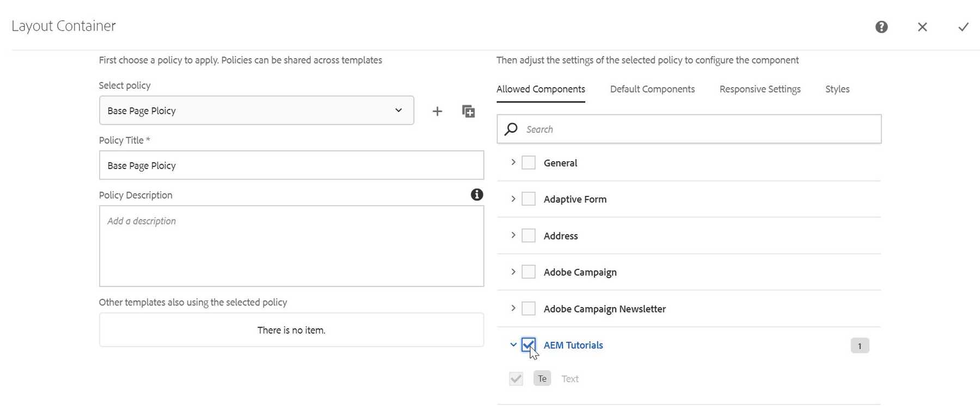Click the Address group label
980x406 pixels.
(561, 236)
